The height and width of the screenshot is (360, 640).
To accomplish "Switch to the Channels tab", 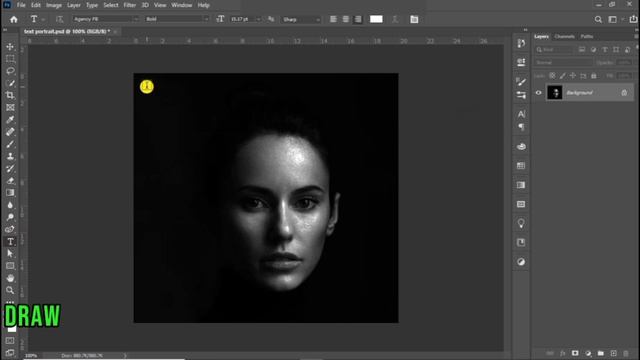I will (564, 36).
